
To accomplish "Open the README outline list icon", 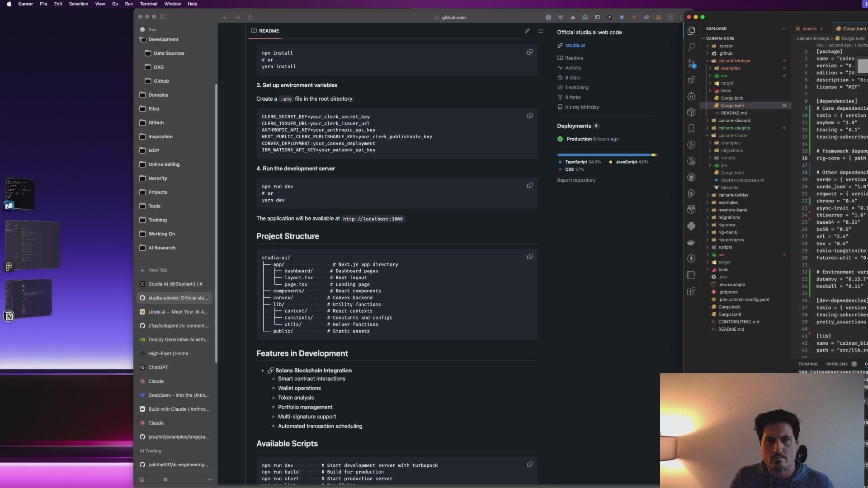I will [x=540, y=31].
